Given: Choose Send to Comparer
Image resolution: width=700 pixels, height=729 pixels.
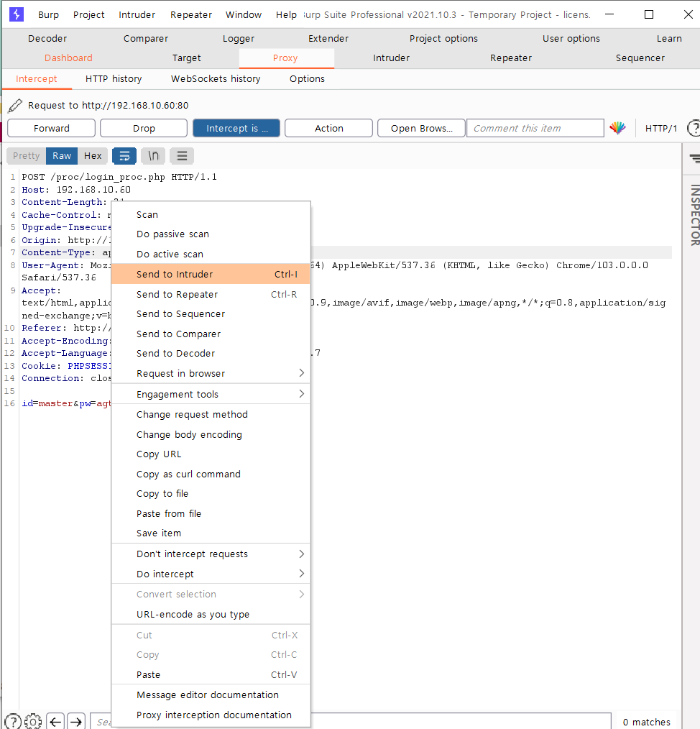Looking at the screenshot, I should pyautogui.click(x=211, y=334).
